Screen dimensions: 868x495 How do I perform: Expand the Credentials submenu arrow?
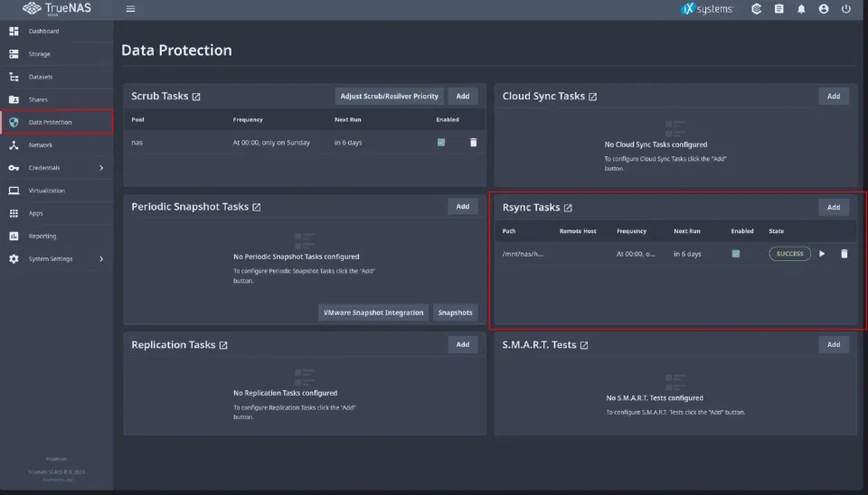point(101,168)
